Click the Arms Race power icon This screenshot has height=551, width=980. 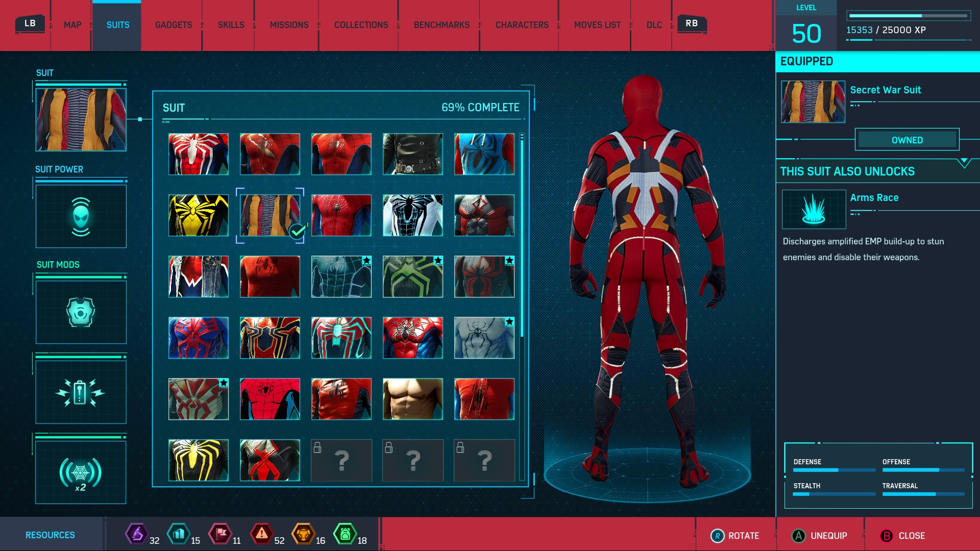click(814, 209)
